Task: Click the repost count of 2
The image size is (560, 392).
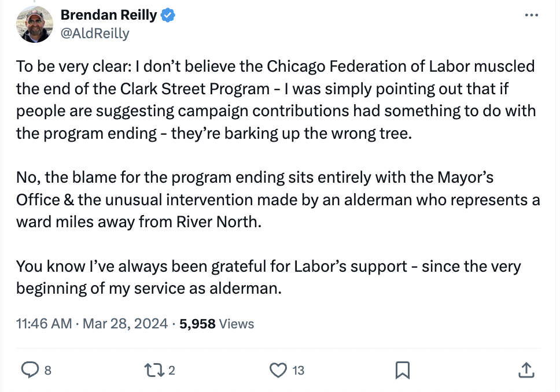Action: (x=171, y=371)
